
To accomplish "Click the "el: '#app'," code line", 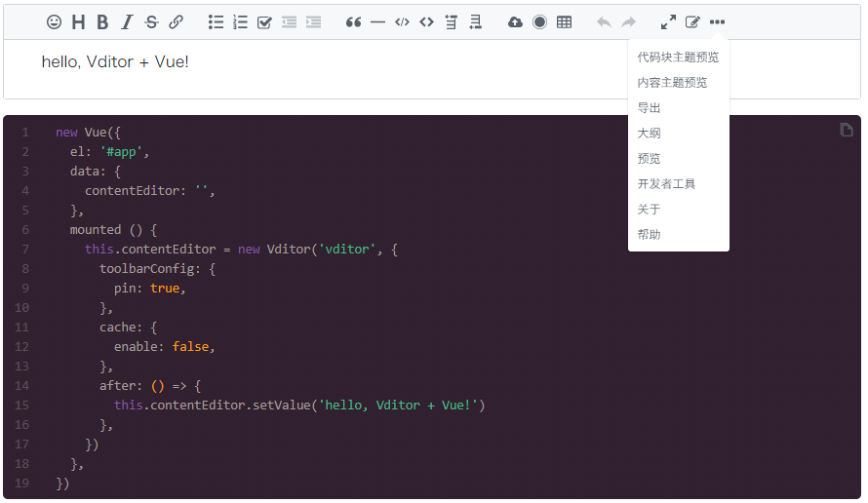I will (109, 152).
